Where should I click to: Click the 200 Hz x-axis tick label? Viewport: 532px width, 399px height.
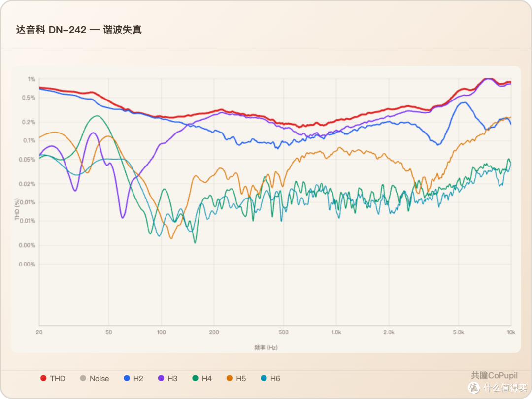(214, 332)
